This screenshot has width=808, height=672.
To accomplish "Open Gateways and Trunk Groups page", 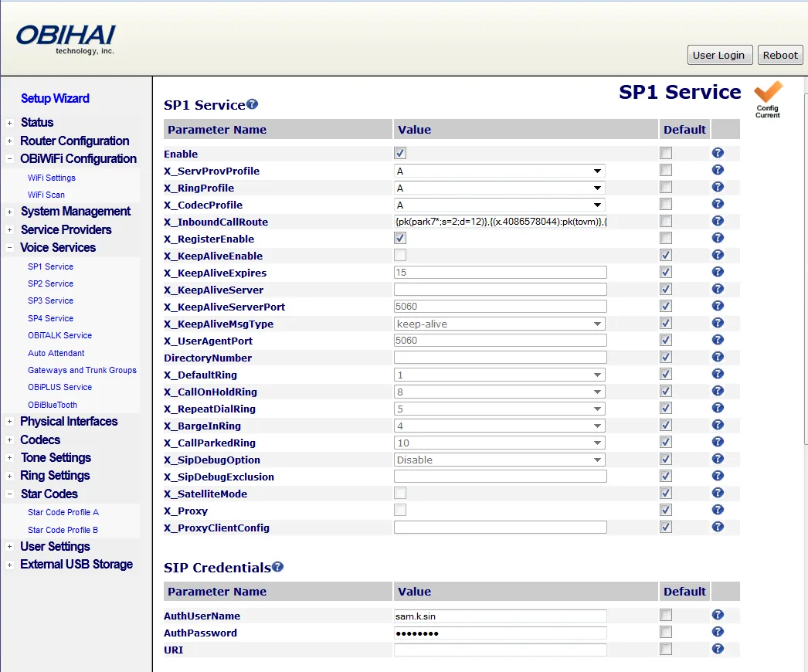I will 82,370.
